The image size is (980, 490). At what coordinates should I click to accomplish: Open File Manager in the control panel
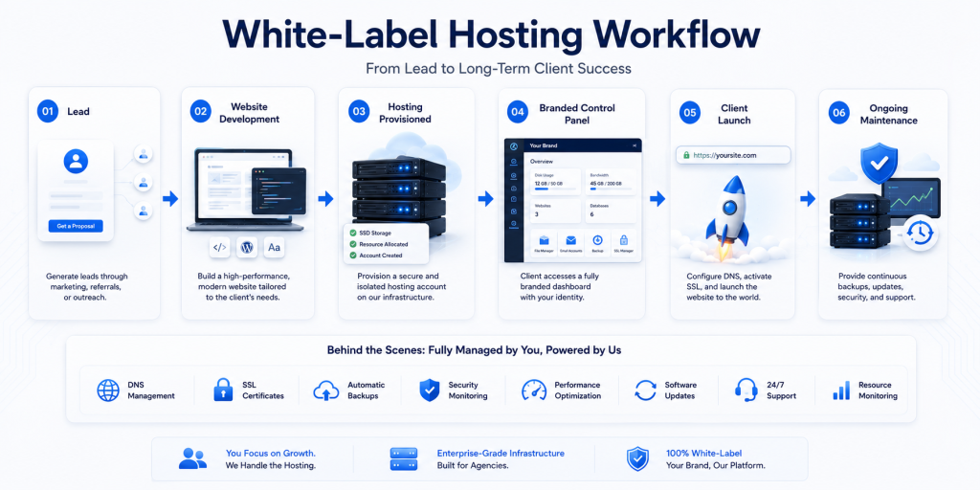coord(544,244)
